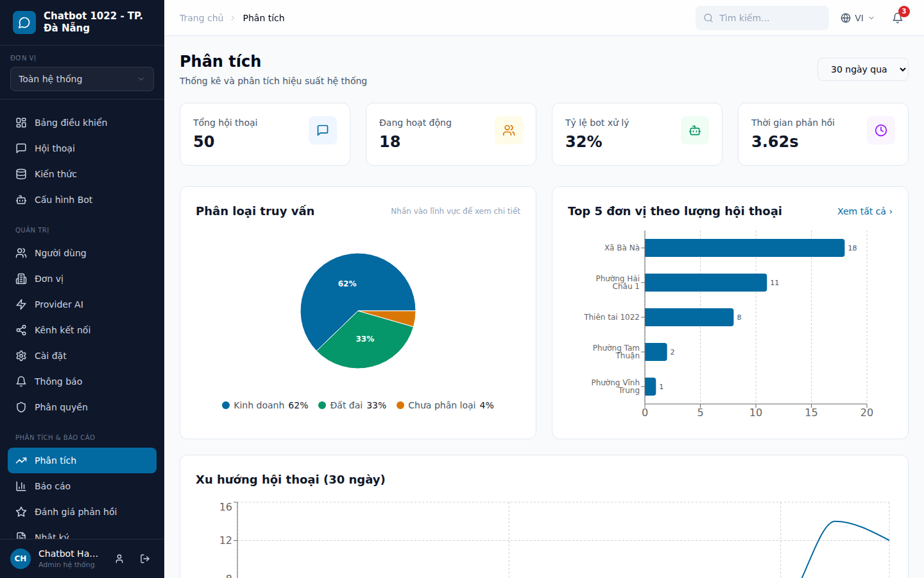Click the Xem tất cả link

[864, 211]
